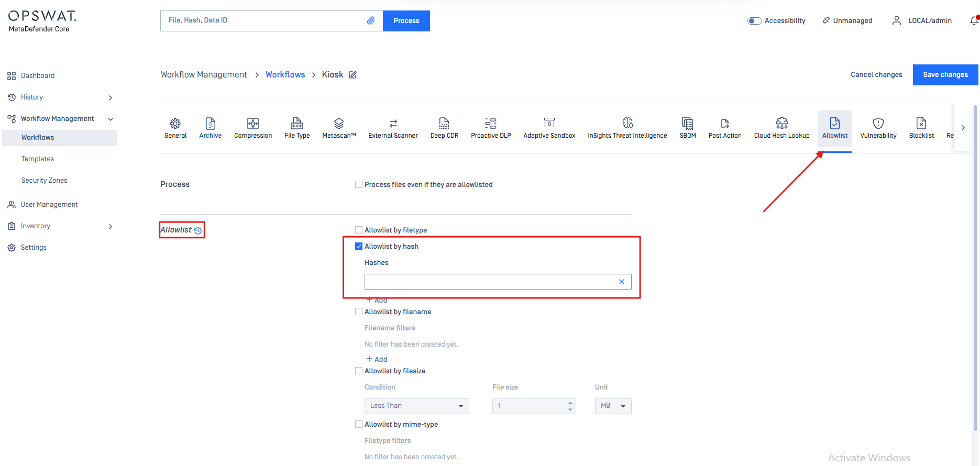The height and width of the screenshot is (466, 980).
Task: Open the MB unit dropdown
Action: click(613, 406)
